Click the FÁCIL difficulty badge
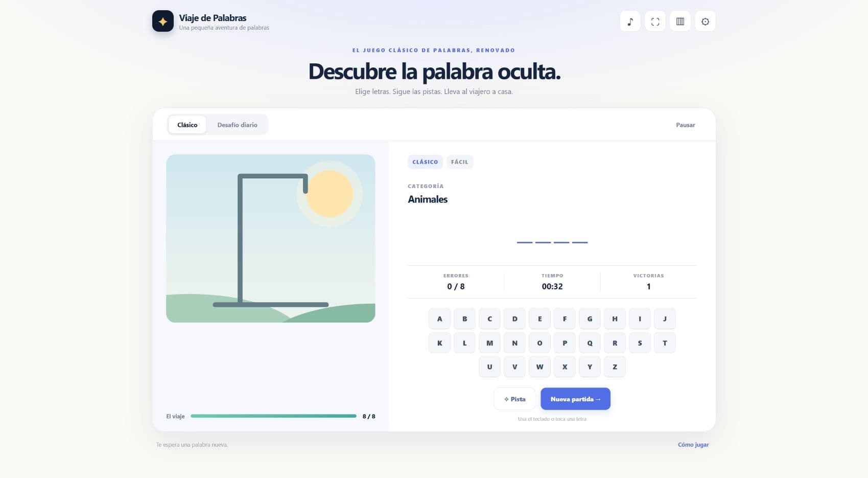 click(459, 162)
